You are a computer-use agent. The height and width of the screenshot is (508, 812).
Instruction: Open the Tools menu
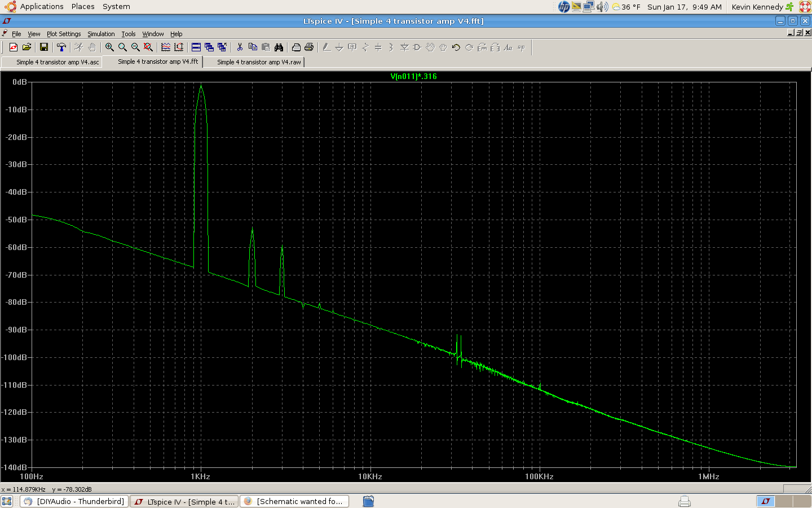(x=129, y=34)
